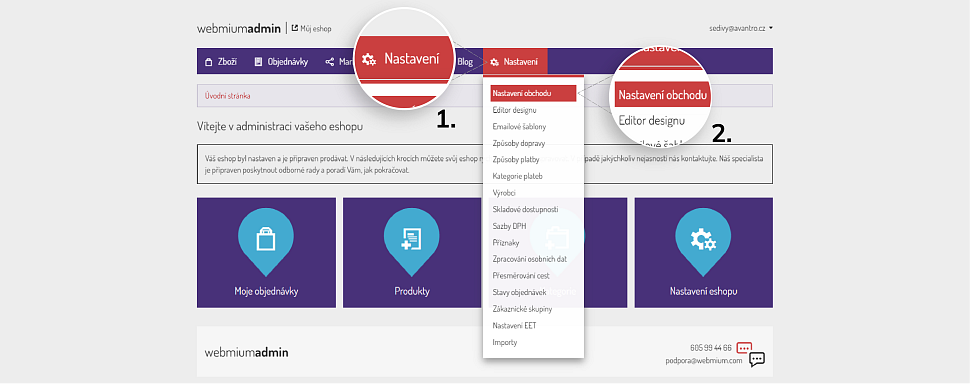Click the Objednávky document icon

click(259, 62)
